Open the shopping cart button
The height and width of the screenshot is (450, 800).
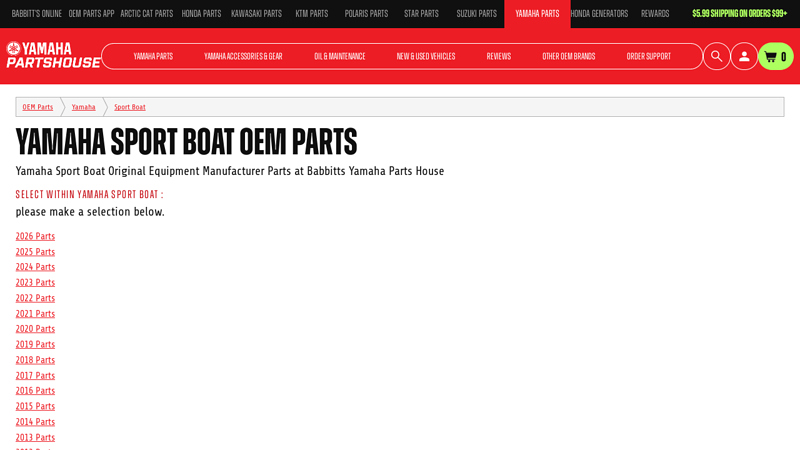pos(776,56)
